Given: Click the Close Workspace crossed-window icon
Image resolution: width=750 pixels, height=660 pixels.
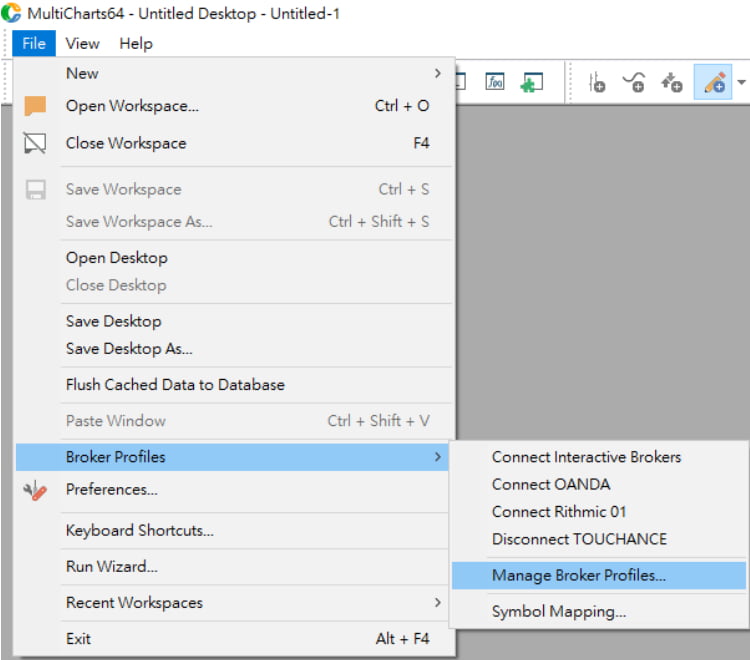Looking at the screenshot, I should pyautogui.click(x=35, y=143).
